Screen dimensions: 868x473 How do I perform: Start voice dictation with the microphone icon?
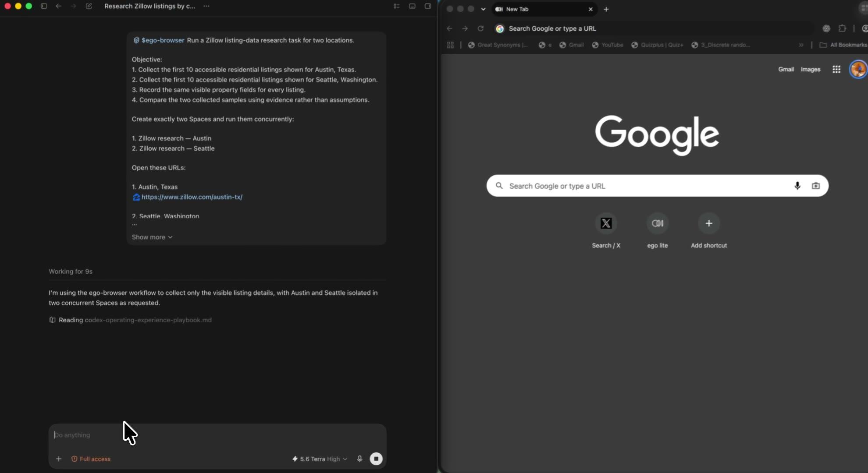tap(359, 459)
